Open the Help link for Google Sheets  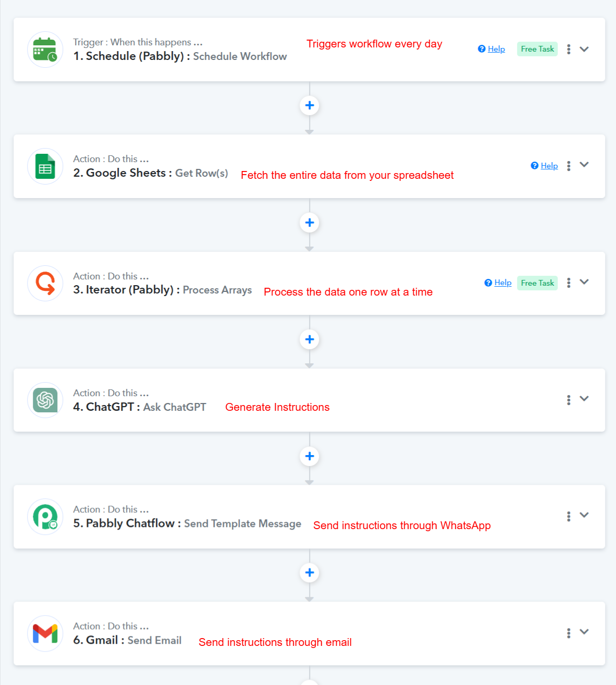pyautogui.click(x=549, y=166)
